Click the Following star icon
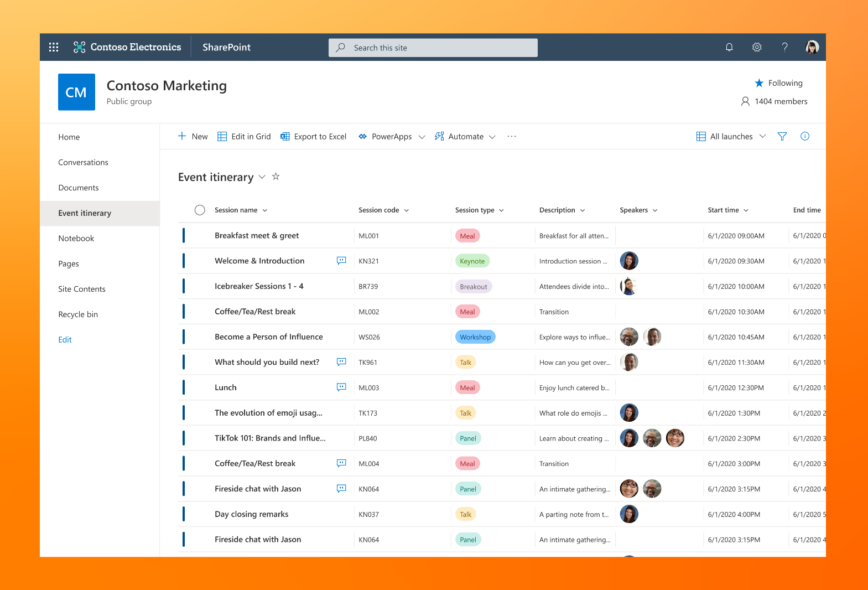Screen dimensions: 868x590 click(x=759, y=83)
